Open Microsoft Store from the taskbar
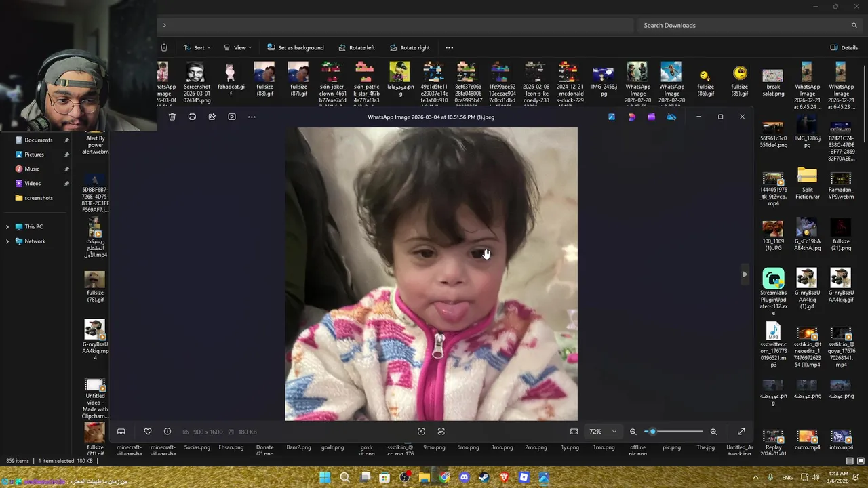 [384, 478]
